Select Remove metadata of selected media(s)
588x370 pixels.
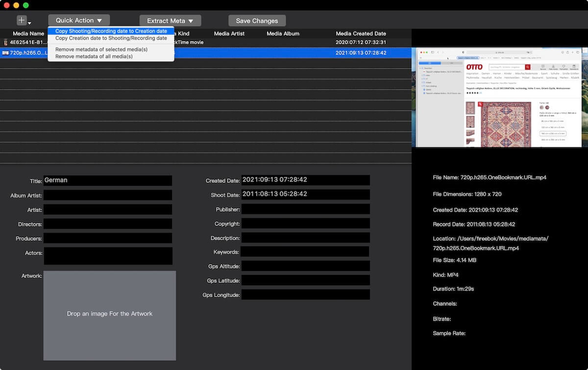click(x=101, y=49)
